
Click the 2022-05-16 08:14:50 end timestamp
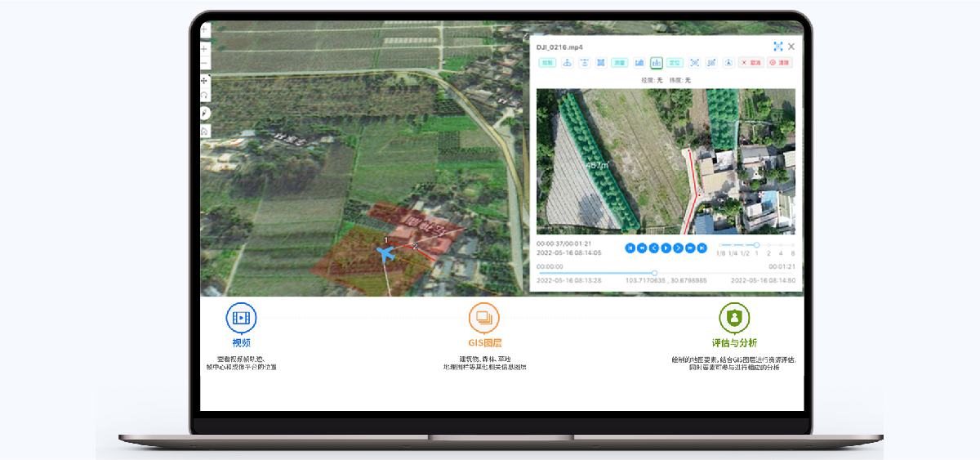(x=763, y=280)
